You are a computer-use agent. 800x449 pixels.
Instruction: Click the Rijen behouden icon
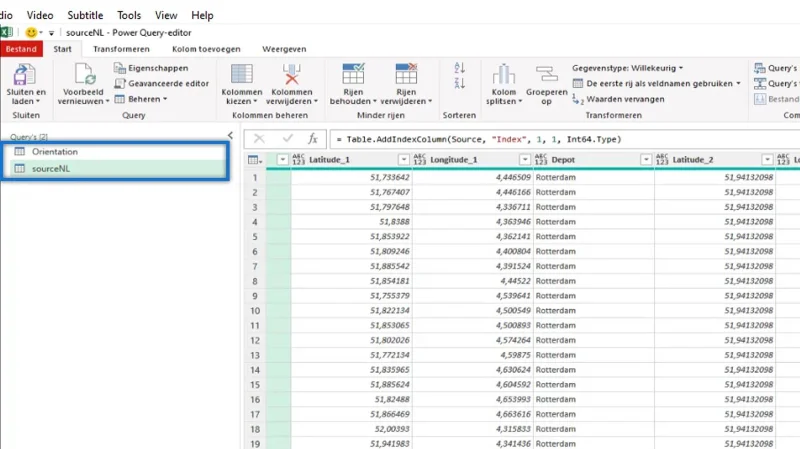353,74
